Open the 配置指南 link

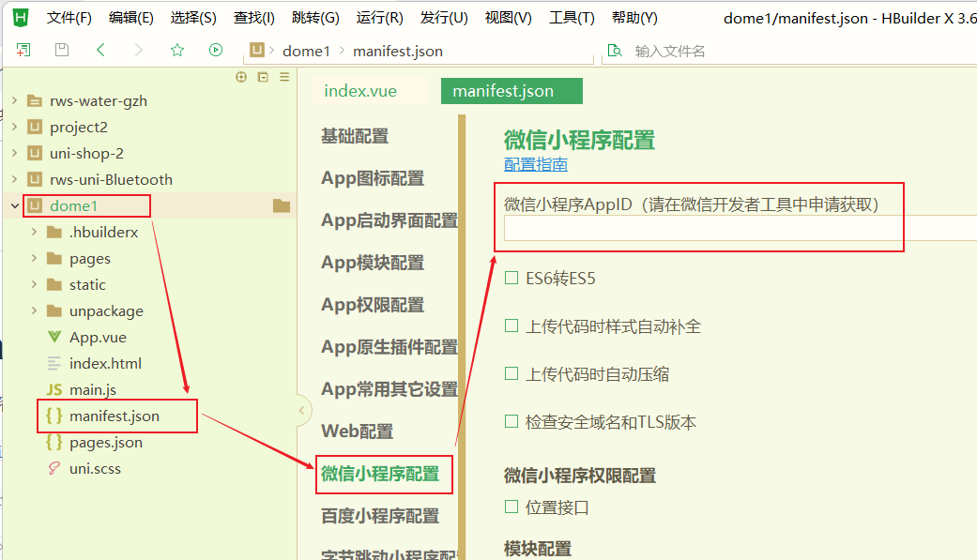pyautogui.click(x=535, y=164)
